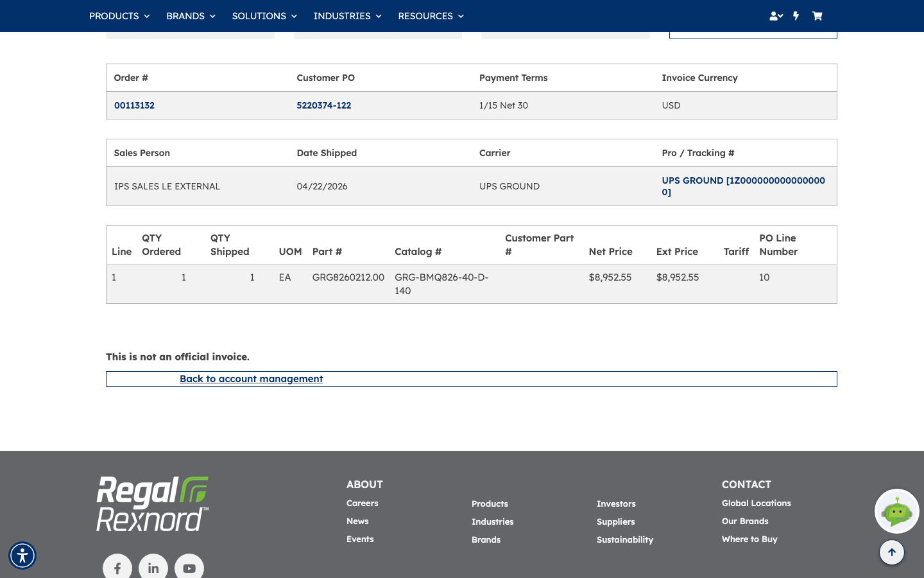Open the UPS GROUND tracking number link

744,186
